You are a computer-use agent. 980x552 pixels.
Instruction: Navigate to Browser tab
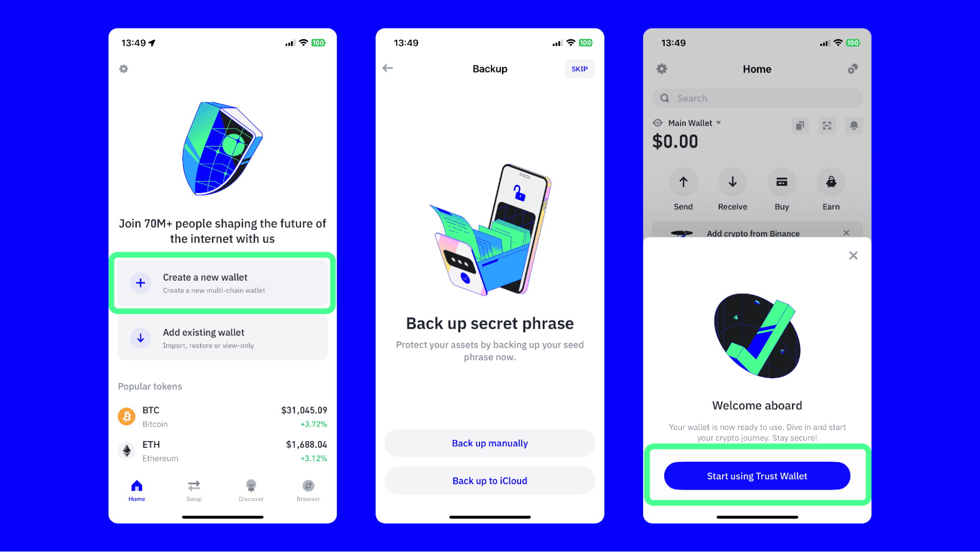point(306,490)
